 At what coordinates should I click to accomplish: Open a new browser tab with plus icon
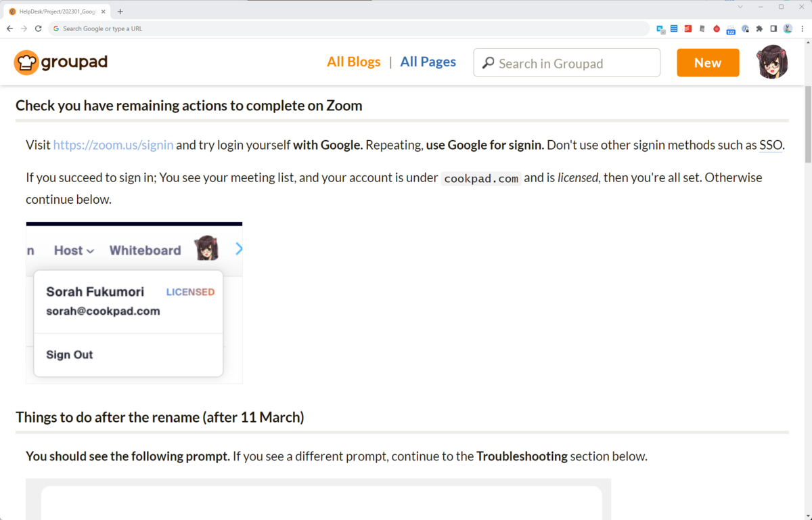[120, 12]
